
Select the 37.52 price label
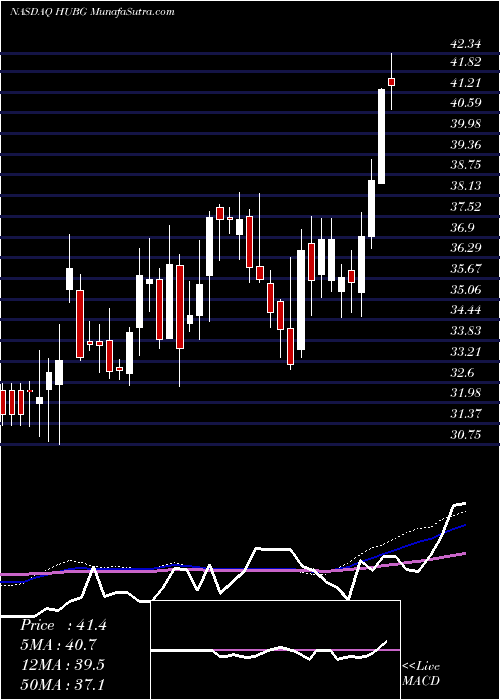466,207
